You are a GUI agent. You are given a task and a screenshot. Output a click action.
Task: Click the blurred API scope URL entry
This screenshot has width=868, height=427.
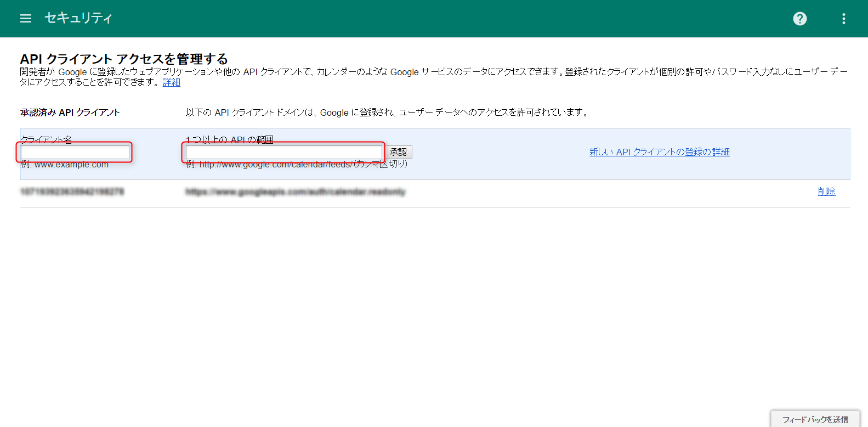pos(296,192)
